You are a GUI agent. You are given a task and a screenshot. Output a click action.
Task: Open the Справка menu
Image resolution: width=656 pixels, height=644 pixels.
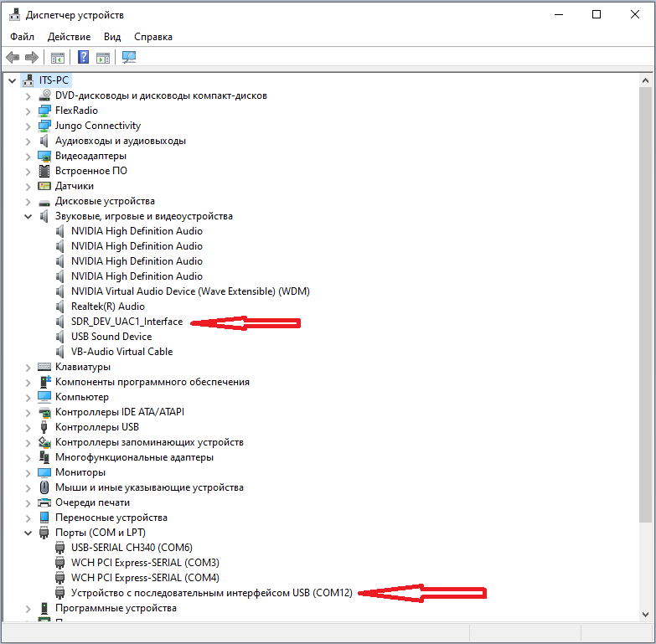(153, 37)
